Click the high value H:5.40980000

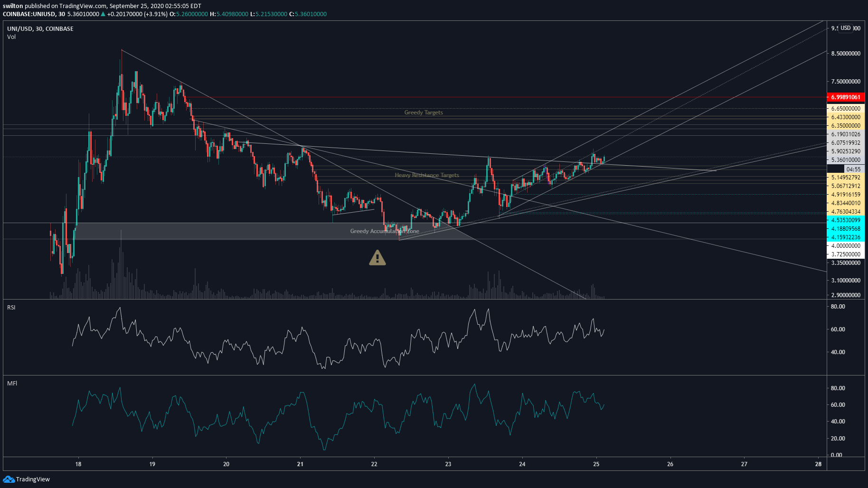pyautogui.click(x=229, y=14)
